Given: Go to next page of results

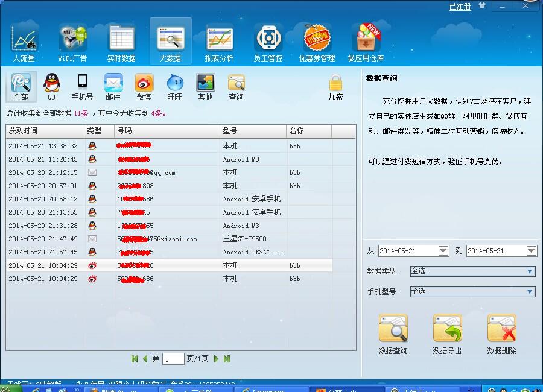Looking at the screenshot, I should (x=216, y=359).
